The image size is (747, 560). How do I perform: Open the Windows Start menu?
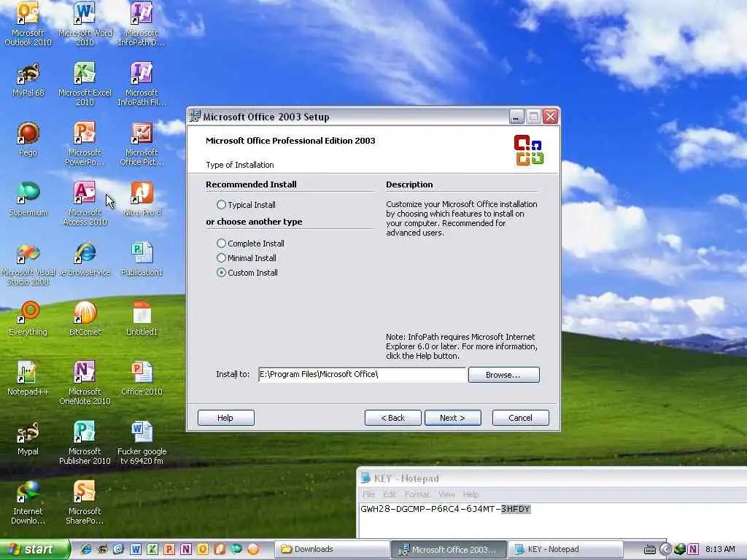click(34, 549)
